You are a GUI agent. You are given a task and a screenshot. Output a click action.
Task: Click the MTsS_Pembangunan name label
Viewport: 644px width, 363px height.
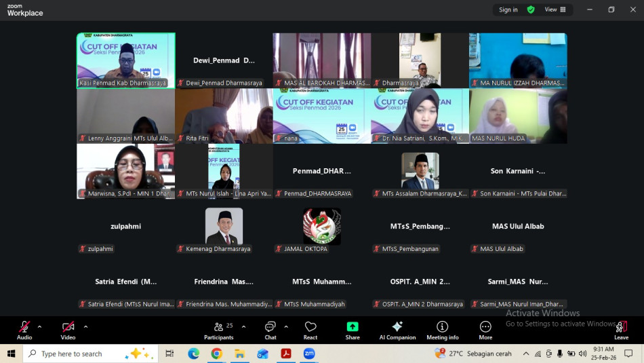[406, 249]
